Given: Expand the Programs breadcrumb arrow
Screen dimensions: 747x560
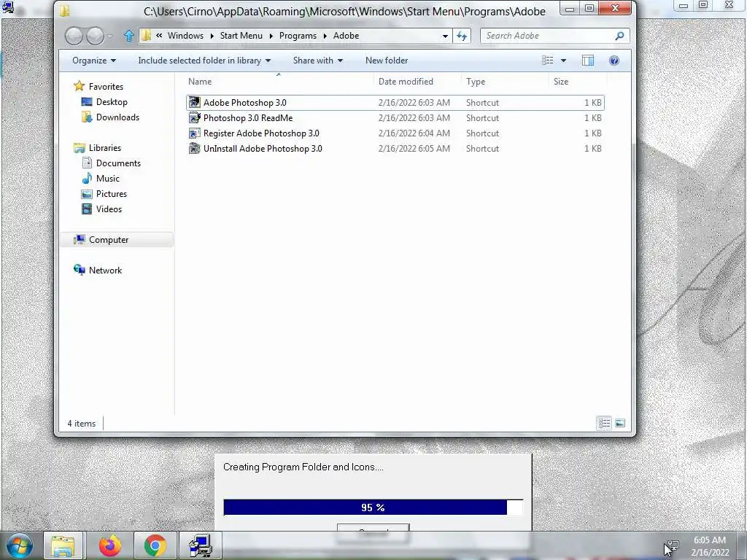Looking at the screenshot, I should pos(325,36).
